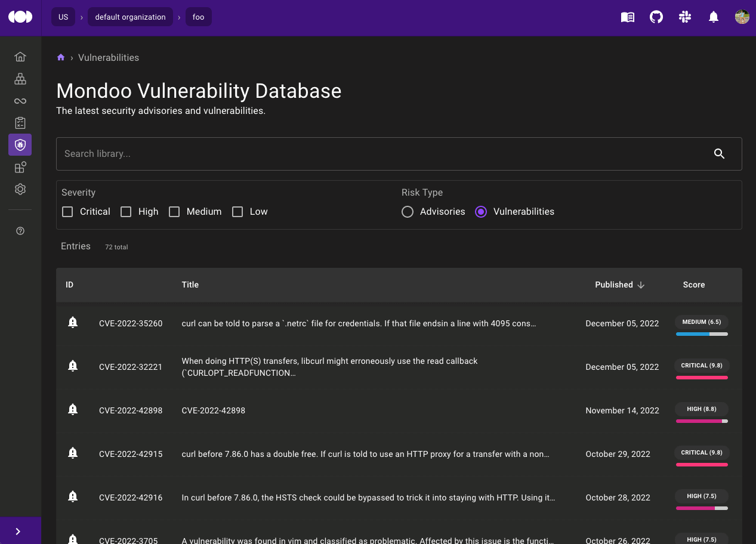
Task: Toggle the Published column sort arrow
Action: pyautogui.click(x=641, y=285)
